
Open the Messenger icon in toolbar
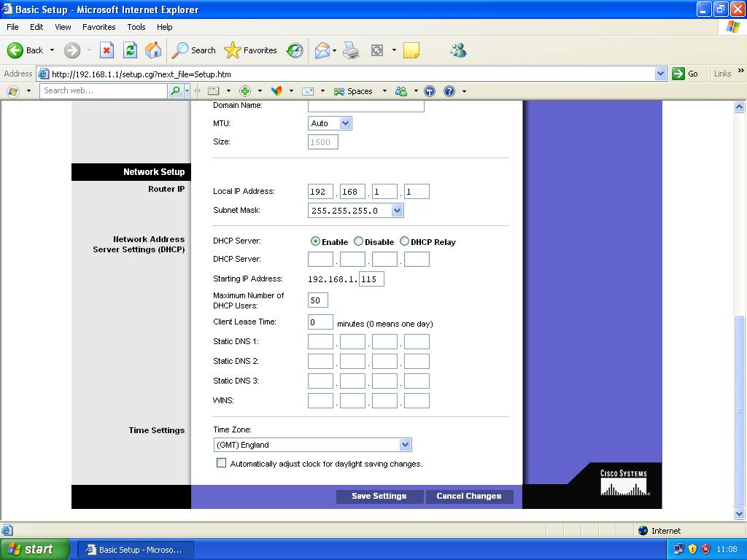pyautogui.click(x=458, y=50)
